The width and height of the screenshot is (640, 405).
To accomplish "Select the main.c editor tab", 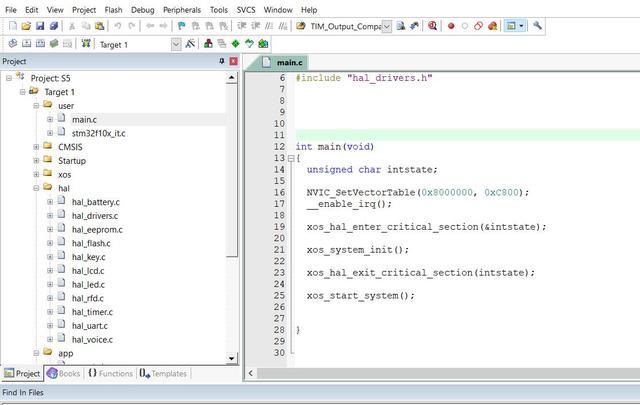I will [x=283, y=62].
